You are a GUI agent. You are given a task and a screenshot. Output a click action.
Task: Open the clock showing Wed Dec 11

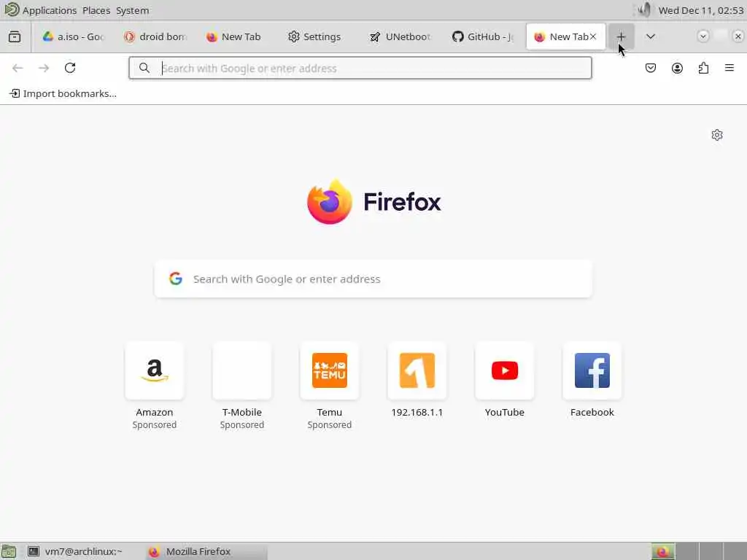[701, 10]
